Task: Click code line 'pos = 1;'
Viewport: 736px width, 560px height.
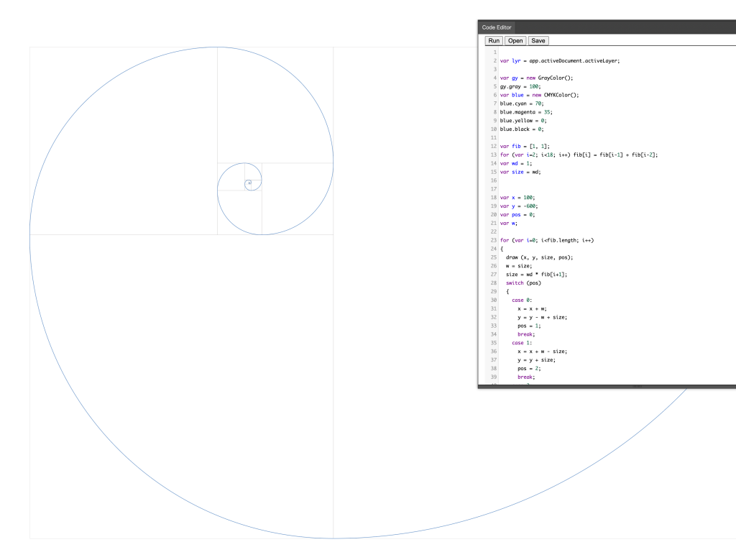Action: [x=529, y=326]
